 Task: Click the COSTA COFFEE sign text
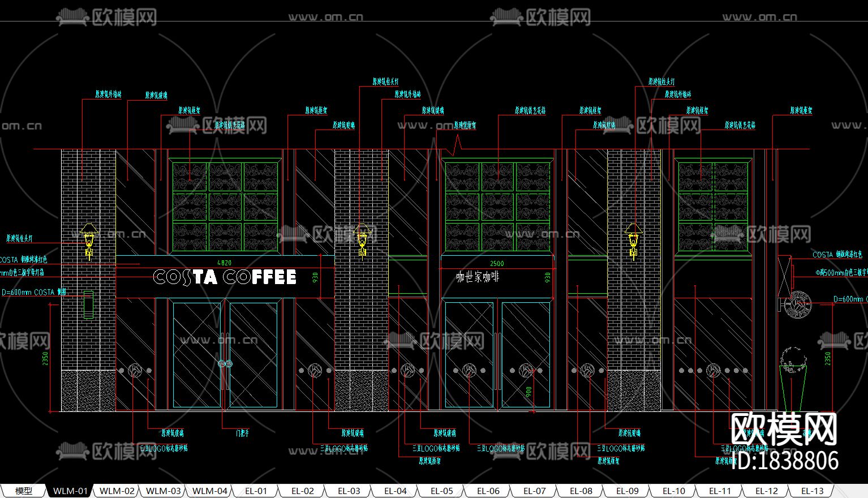coord(225,277)
